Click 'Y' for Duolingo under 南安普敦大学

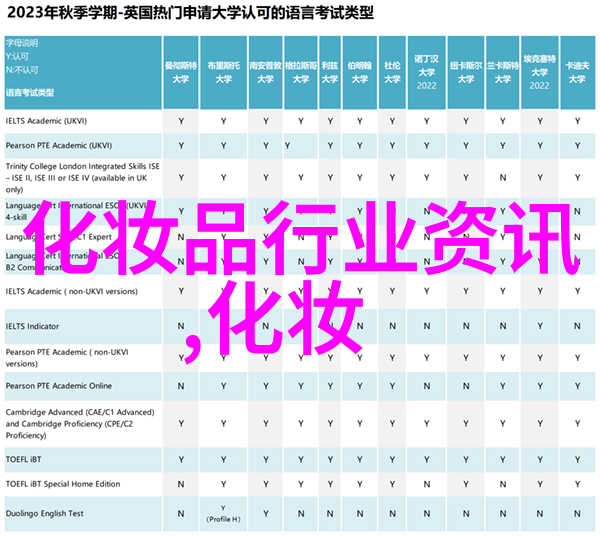266,514
